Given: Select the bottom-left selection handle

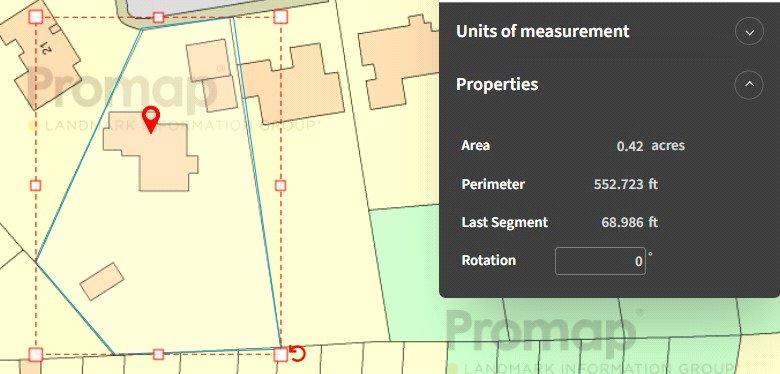Looking at the screenshot, I should 35,355.
